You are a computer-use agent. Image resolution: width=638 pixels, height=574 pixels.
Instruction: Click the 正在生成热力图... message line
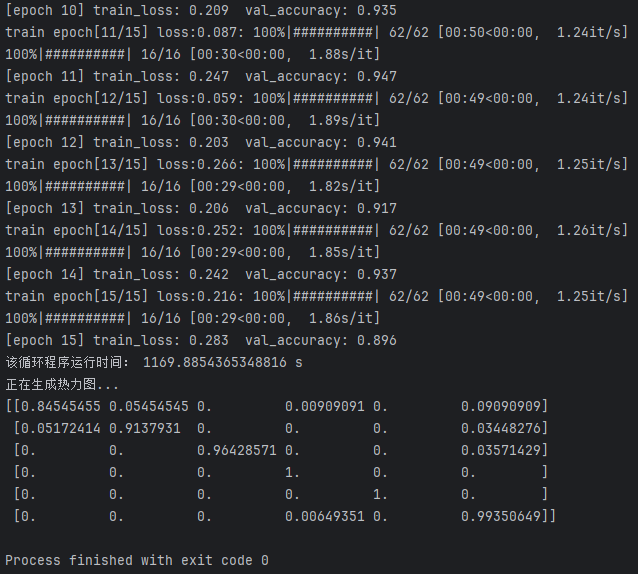click(62, 384)
